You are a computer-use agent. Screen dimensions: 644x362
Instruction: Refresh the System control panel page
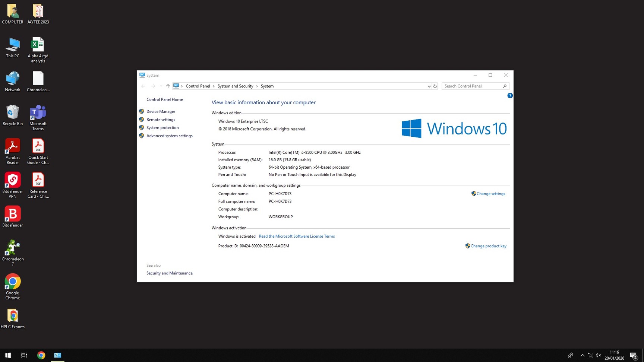tap(435, 86)
